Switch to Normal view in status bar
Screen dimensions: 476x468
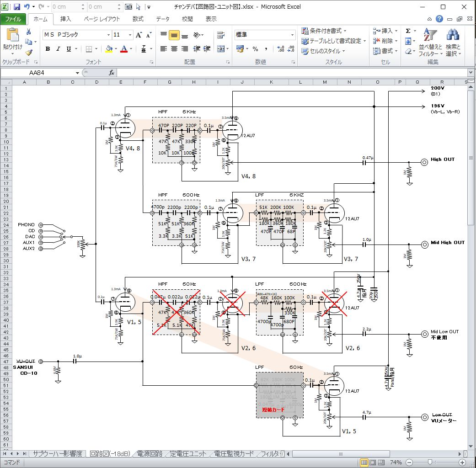click(x=364, y=463)
